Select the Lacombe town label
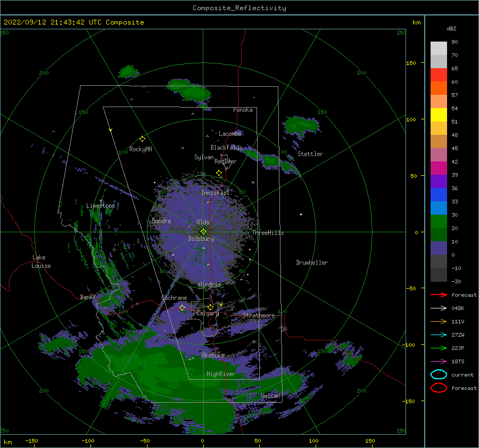The image size is (479, 448). (230, 134)
